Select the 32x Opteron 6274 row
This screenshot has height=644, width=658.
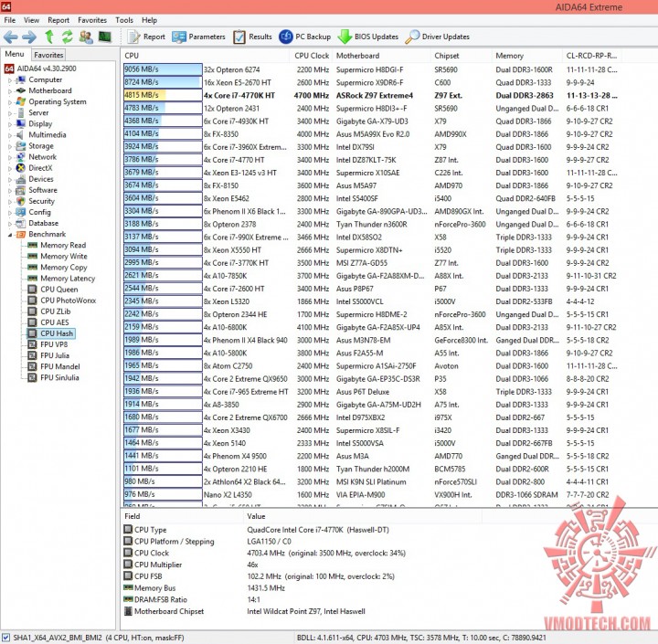pyautogui.click(x=370, y=69)
